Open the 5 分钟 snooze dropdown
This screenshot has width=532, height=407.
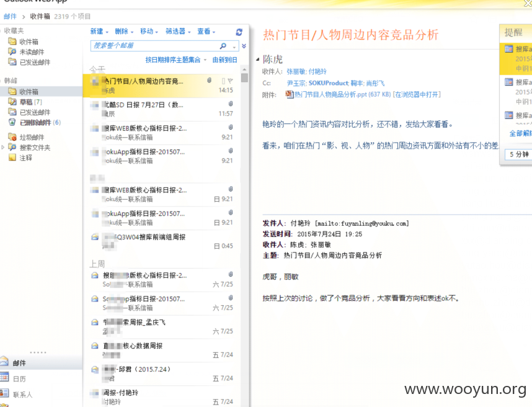click(518, 154)
